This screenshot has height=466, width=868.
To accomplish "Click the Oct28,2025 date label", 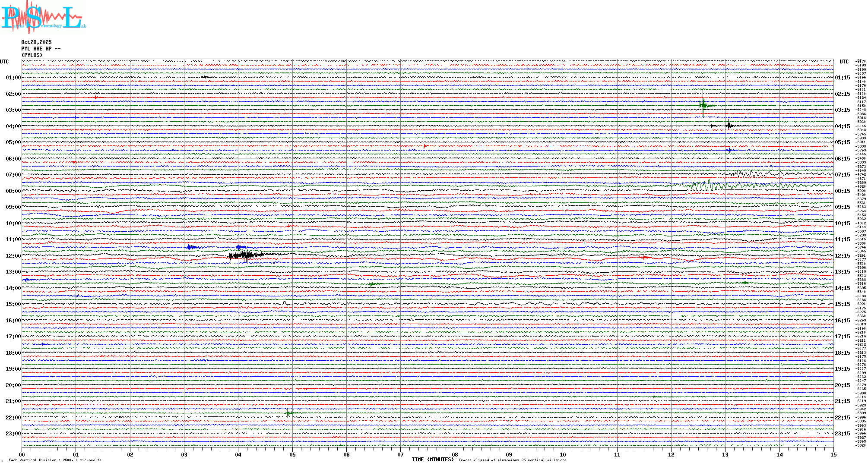I will 36,42.
